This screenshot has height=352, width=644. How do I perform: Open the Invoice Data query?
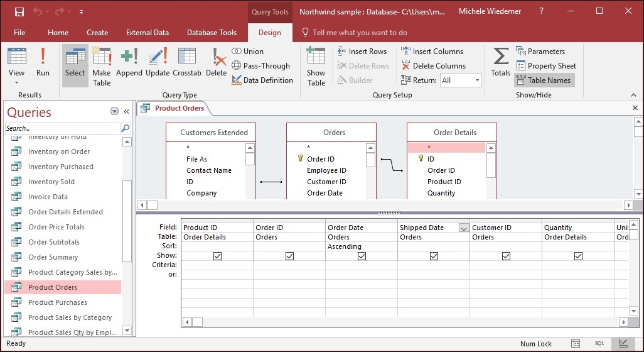[48, 197]
